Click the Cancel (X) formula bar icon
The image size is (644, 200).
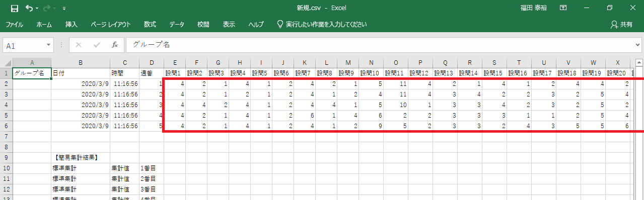[x=78, y=45]
